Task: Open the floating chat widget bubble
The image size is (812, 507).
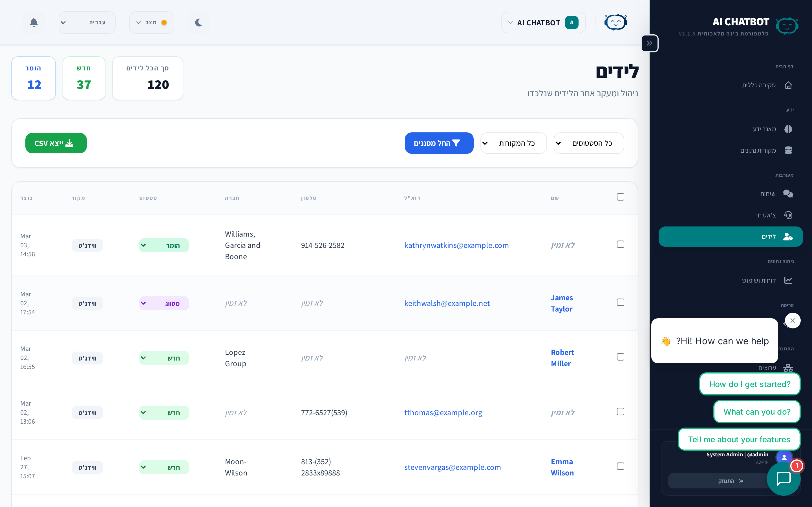Action: [784, 479]
